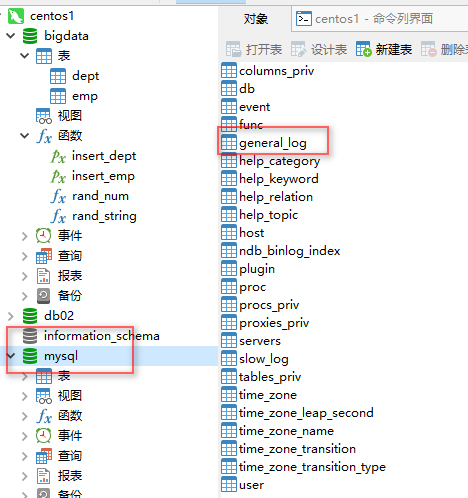Click the bigdata database icon
The width and height of the screenshot is (468, 498).
(x=30, y=36)
